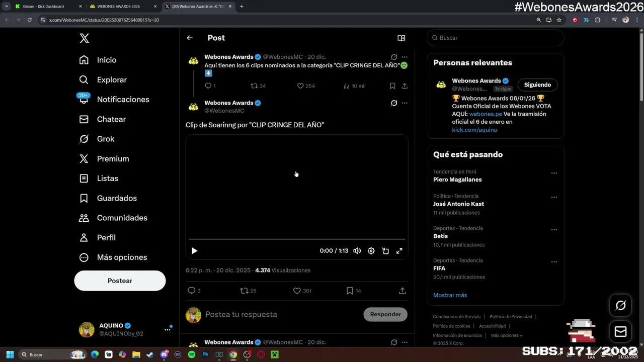Image resolution: width=644 pixels, height=362 pixels.
Task: Open Perfil in the sidebar
Action: click(98, 237)
